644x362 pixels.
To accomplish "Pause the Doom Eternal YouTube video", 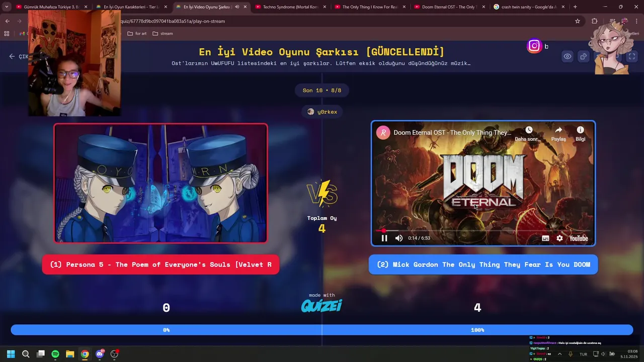I will [x=384, y=238].
